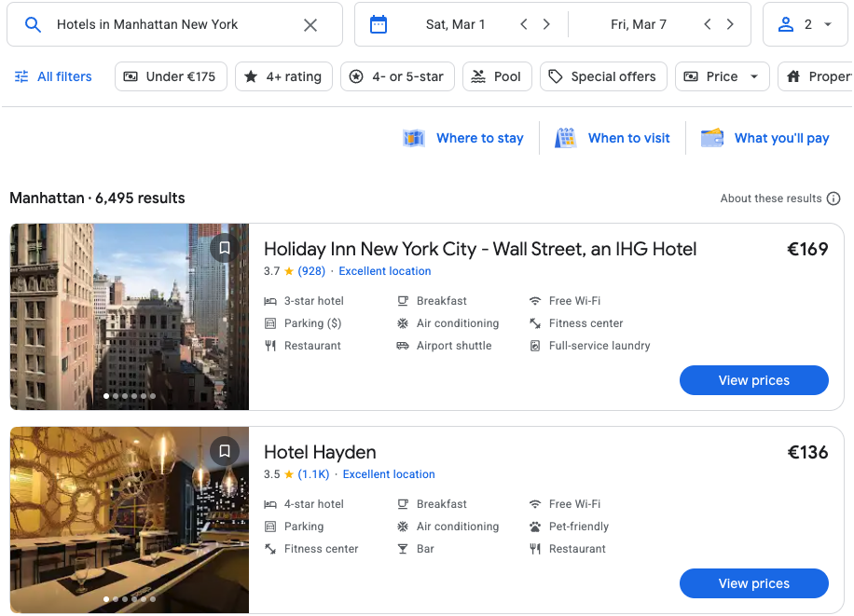Screen dimensions: 854x616
Task: Enable the Pool filter chip
Action: point(497,76)
